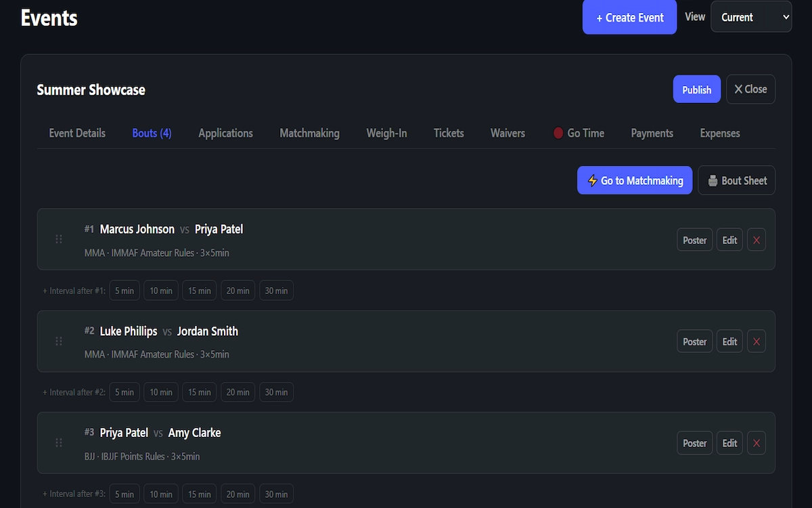View the Payments tab
The width and height of the screenshot is (812, 508).
(x=652, y=133)
